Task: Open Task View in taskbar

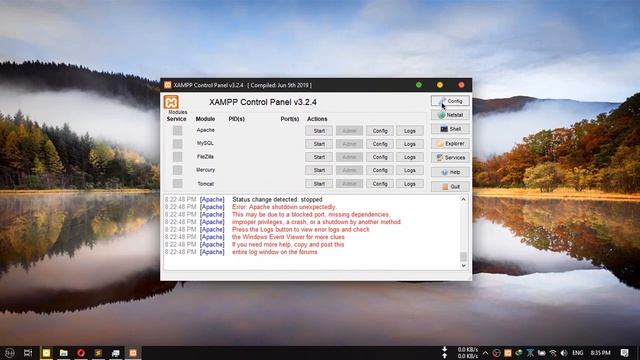Action: [x=28, y=353]
